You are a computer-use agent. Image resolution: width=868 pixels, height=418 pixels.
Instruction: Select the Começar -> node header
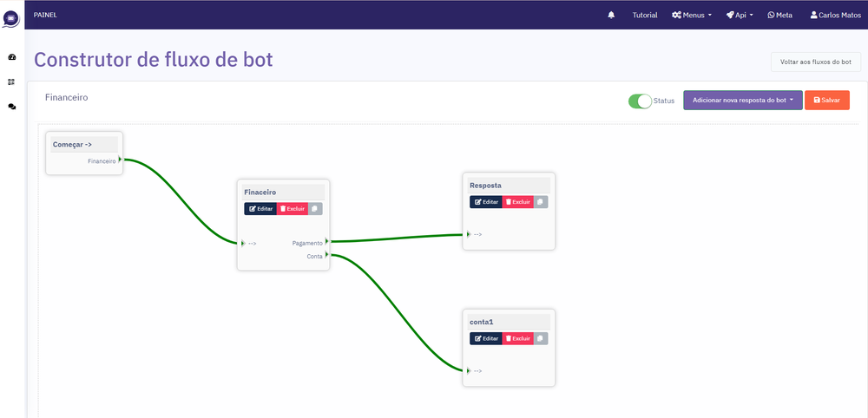(x=84, y=144)
